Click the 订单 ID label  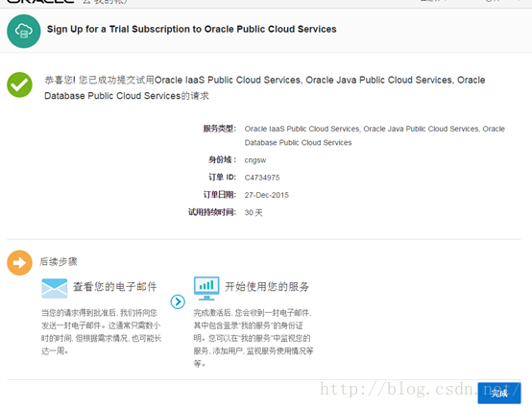[222, 177]
